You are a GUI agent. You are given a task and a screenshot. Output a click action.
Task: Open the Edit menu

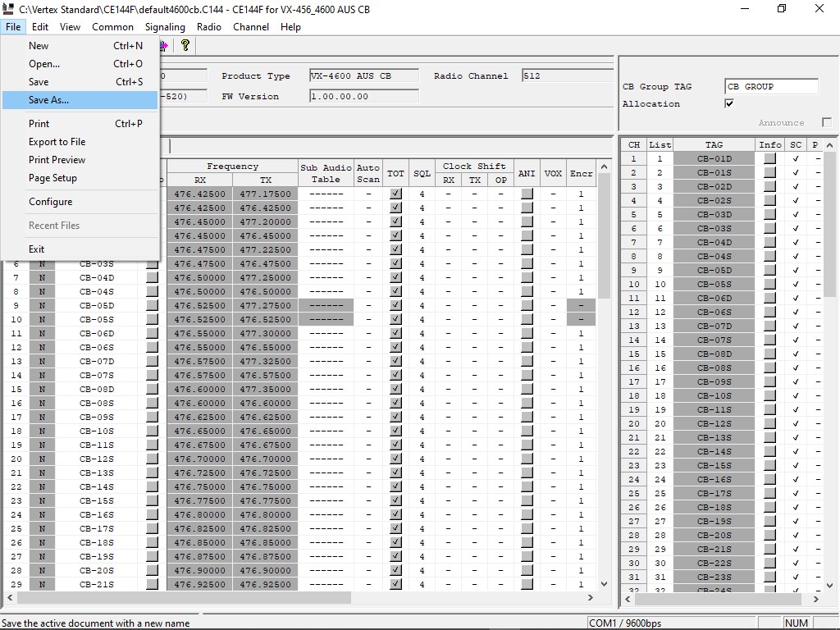click(40, 27)
